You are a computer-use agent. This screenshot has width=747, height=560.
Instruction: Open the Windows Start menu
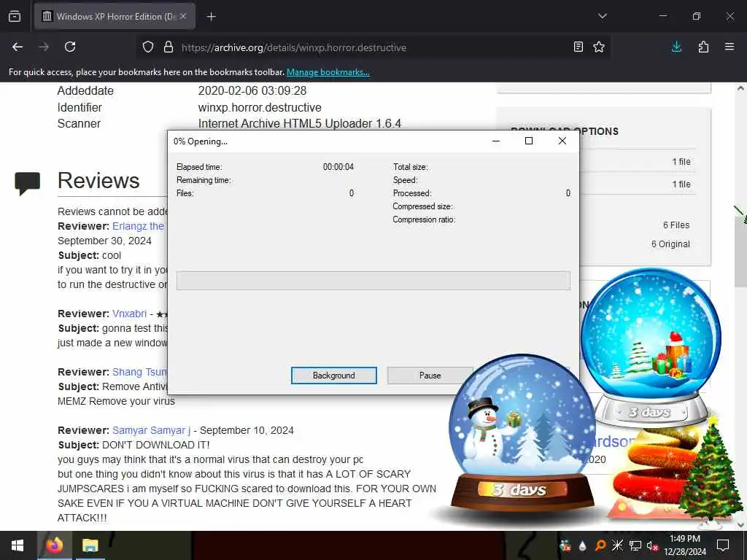18,545
